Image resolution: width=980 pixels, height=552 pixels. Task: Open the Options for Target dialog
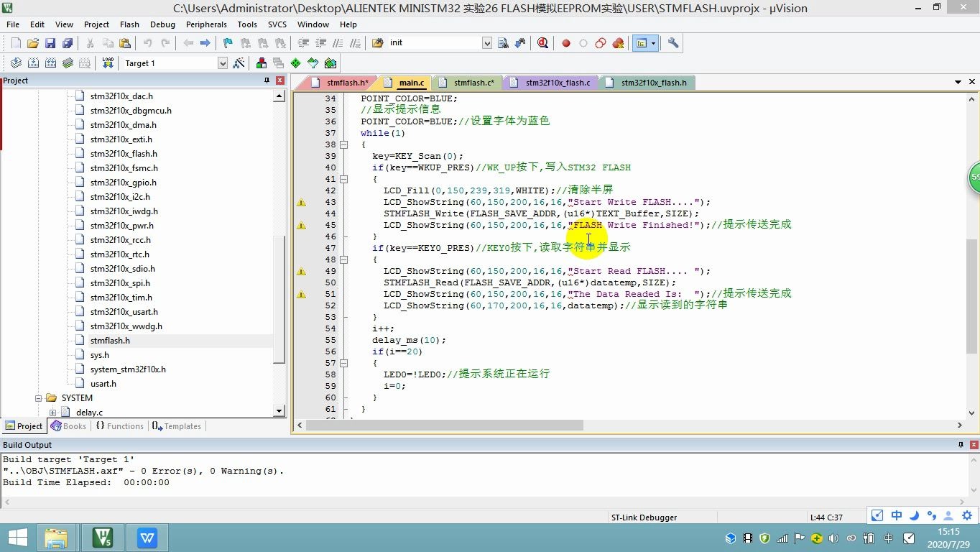coord(239,63)
